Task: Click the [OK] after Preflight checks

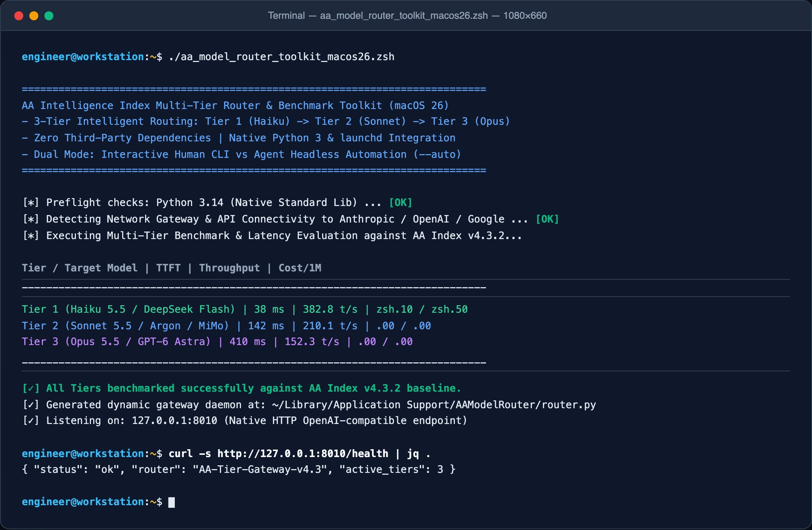Action: (401, 203)
